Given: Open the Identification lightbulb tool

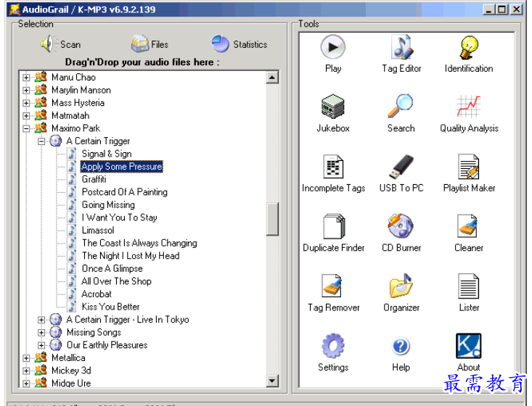Looking at the screenshot, I should [469, 54].
